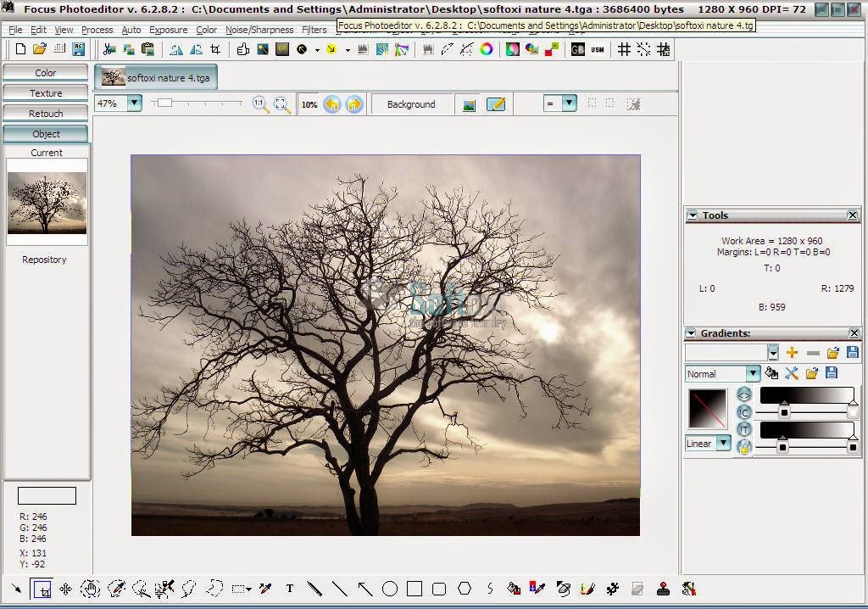Viewport: 868px width, 609px height.
Task: Switch to the Texture panel
Action: point(45,92)
